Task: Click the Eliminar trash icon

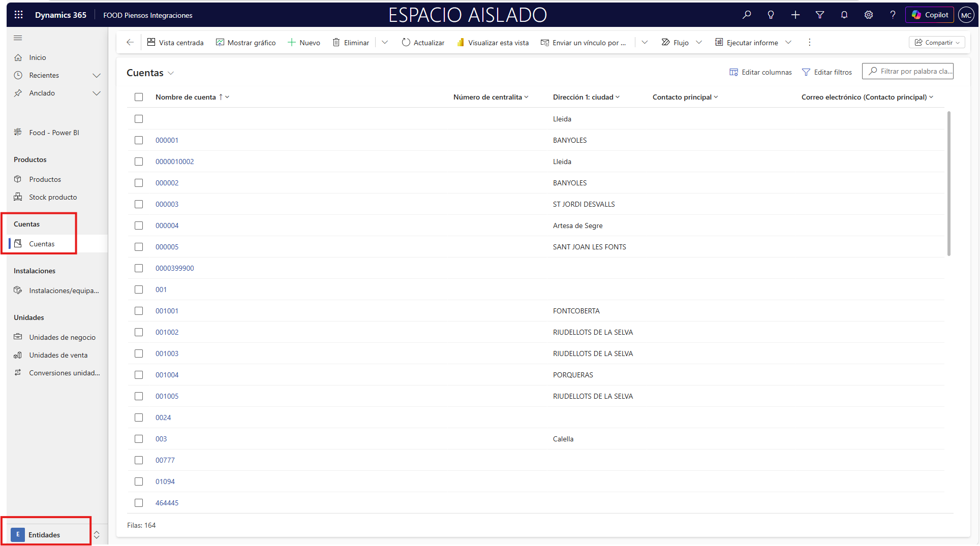Action: [336, 43]
